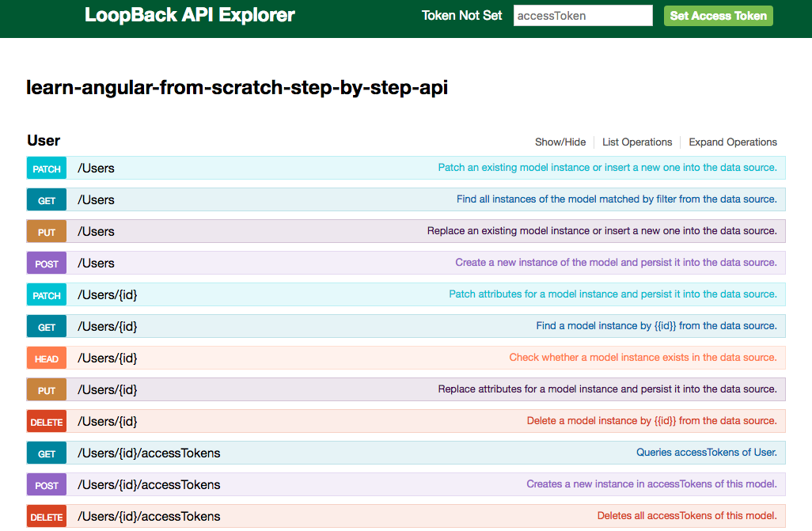Click the GET badge for /Users/{id}
The width and height of the screenshot is (812, 531).
click(x=47, y=326)
